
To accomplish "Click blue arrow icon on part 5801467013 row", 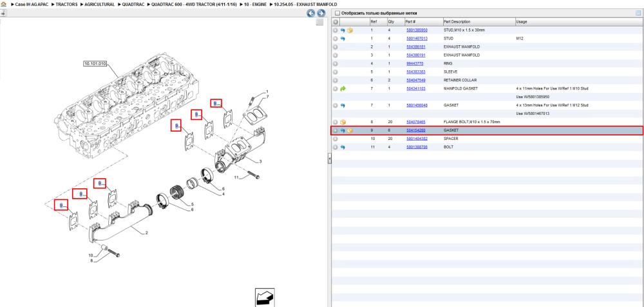I will [x=343, y=39].
